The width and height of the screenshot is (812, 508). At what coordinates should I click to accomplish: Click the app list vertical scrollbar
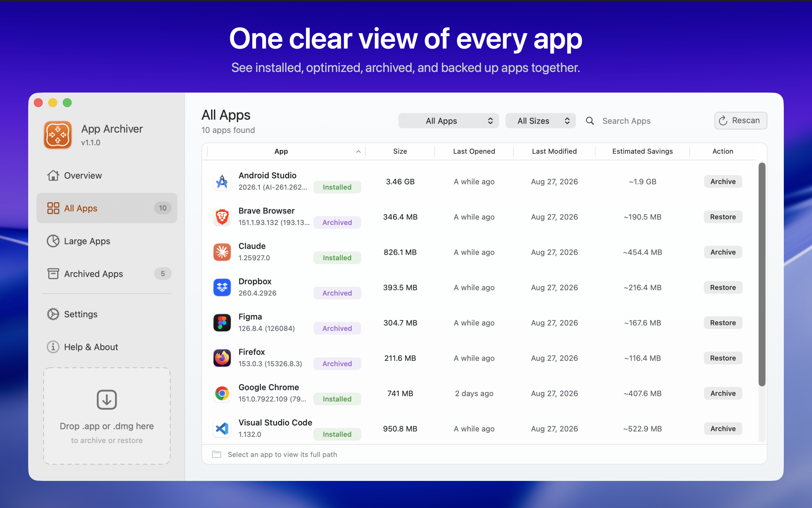coord(762,274)
